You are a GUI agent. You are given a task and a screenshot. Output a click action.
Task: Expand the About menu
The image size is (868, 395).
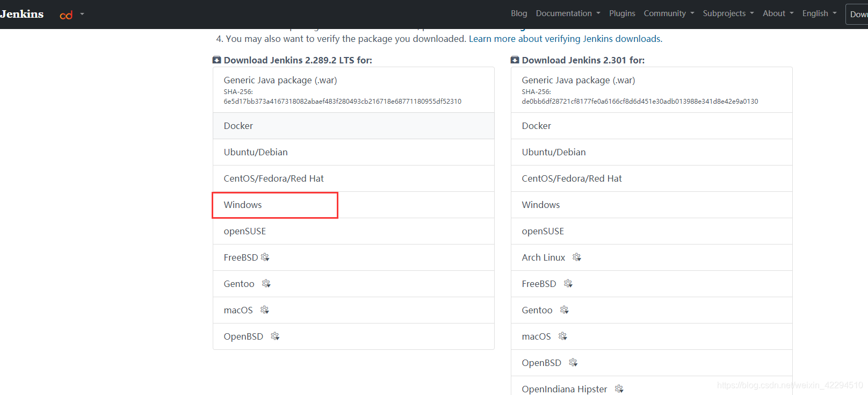[x=778, y=13]
